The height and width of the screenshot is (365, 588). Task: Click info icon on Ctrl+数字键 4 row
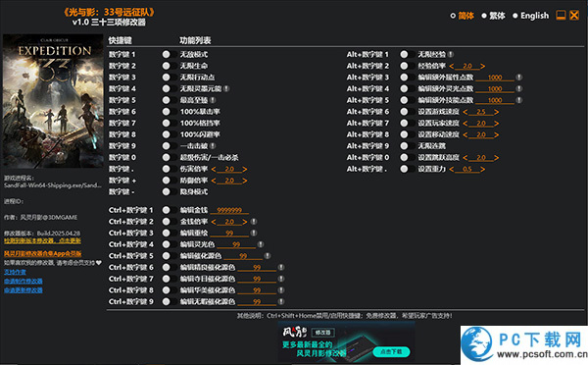pos(261,245)
